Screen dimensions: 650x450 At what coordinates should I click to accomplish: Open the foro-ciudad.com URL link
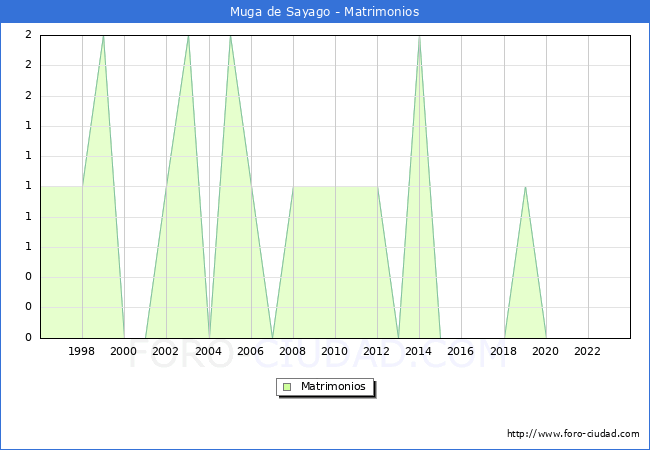573,434
